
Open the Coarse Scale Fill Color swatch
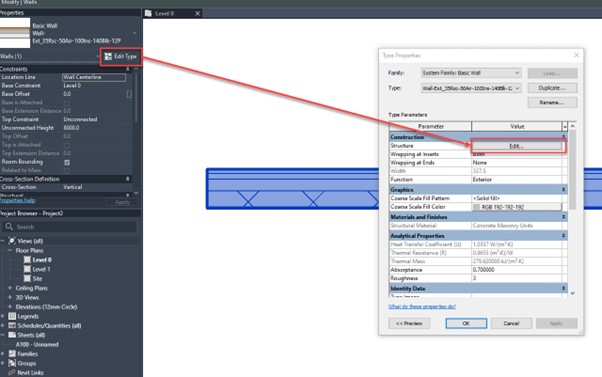[516, 207]
